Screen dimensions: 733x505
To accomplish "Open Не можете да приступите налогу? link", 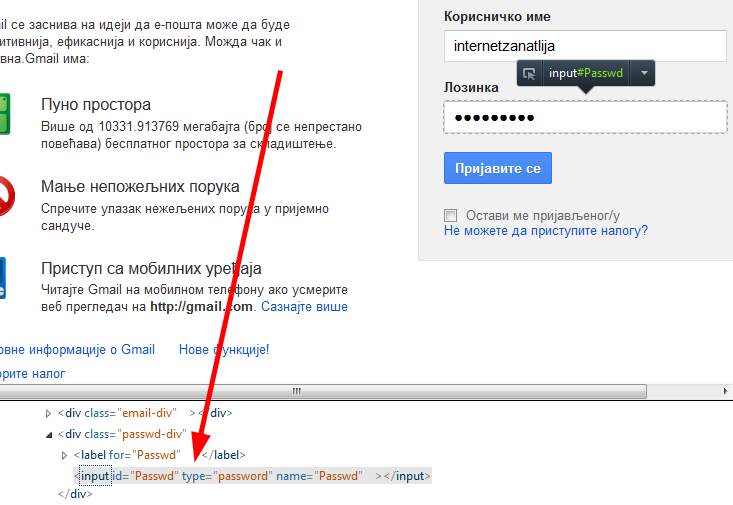I will pyautogui.click(x=546, y=231).
